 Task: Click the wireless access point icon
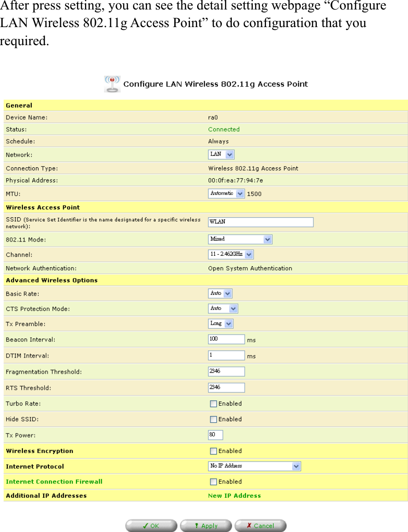[112, 84]
